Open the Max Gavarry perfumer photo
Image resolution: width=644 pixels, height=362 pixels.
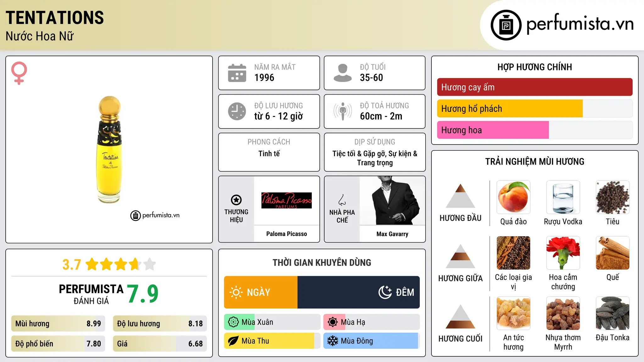(392, 200)
